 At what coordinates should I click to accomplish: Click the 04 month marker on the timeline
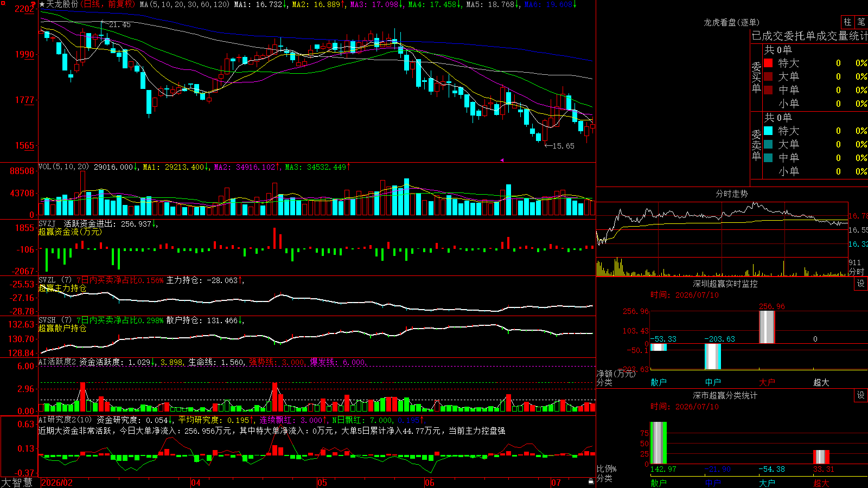point(196,483)
